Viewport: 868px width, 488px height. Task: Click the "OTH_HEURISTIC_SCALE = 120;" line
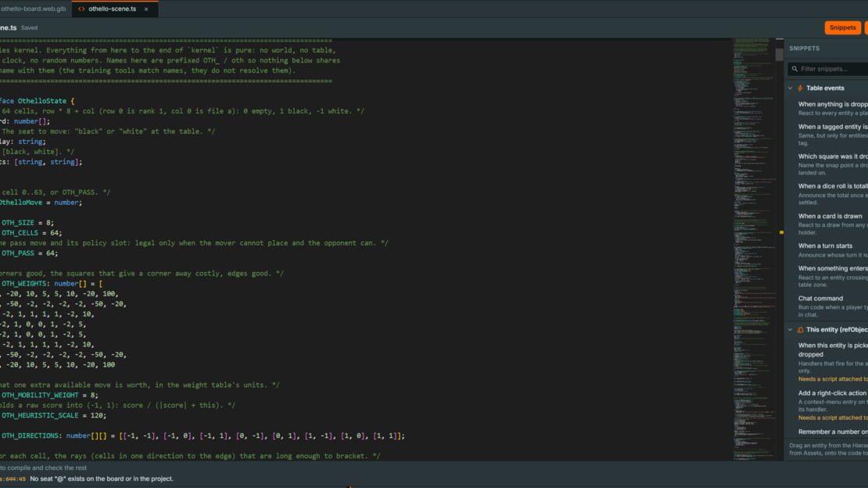[53, 415]
